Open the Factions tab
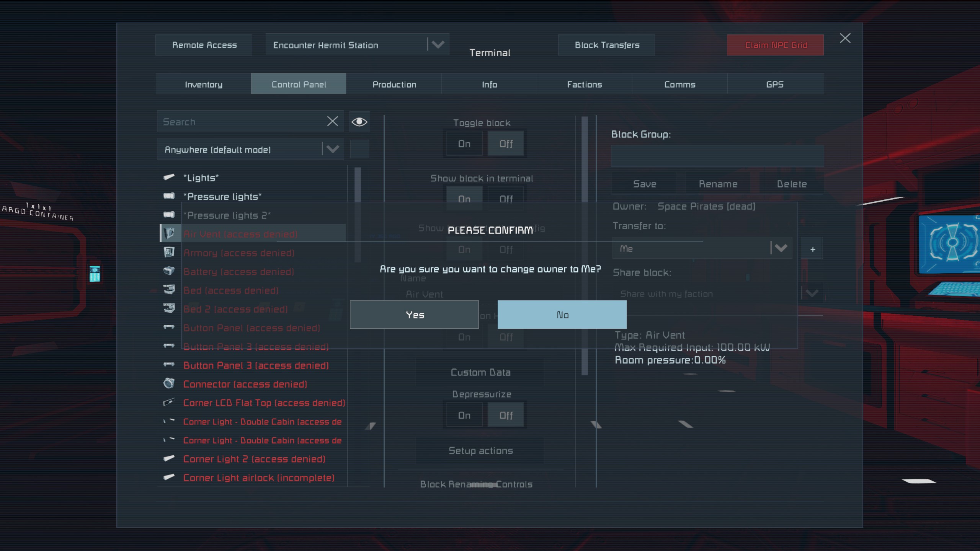 [x=584, y=84]
